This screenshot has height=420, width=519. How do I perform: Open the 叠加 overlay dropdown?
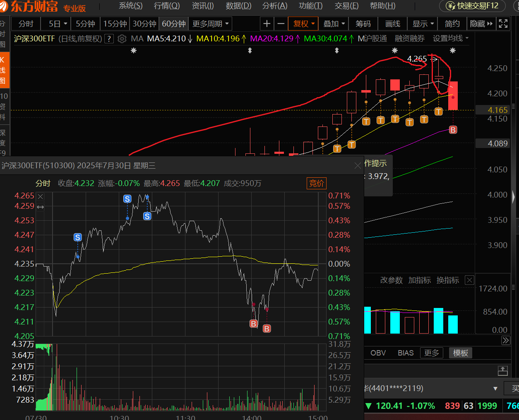point(334,24)
